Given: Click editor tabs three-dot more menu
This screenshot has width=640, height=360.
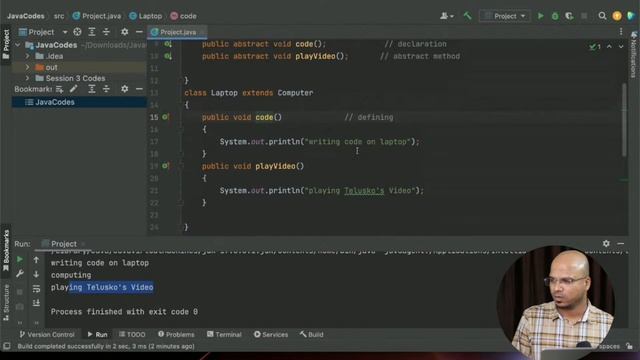Looking at the screenshot, I should tap(621, 32).
